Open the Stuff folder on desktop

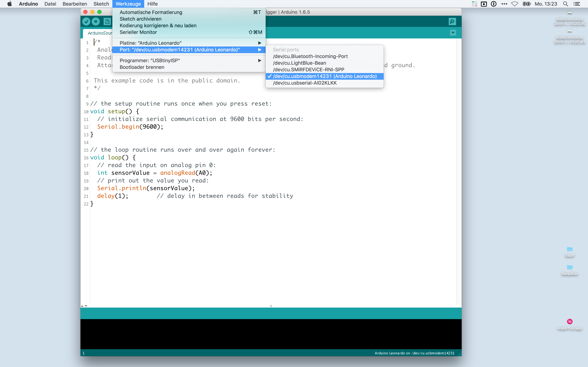569,250
